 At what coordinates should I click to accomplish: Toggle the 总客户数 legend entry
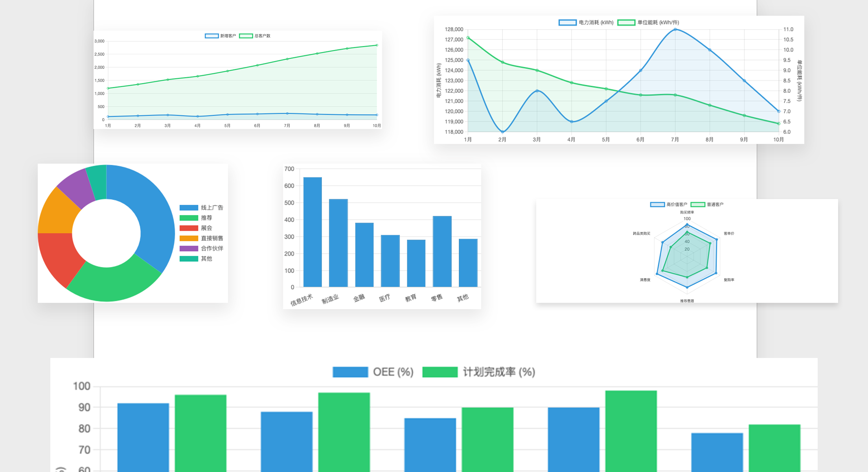[x=255, y=36]
